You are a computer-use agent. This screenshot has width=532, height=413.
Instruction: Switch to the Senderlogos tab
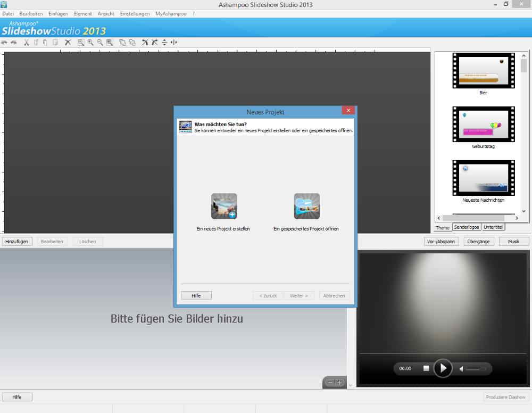467,227
